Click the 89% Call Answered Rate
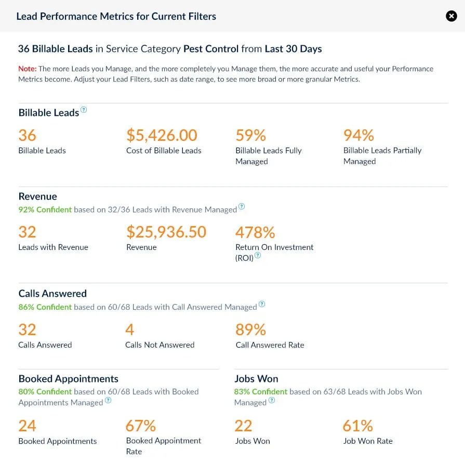 251,330
